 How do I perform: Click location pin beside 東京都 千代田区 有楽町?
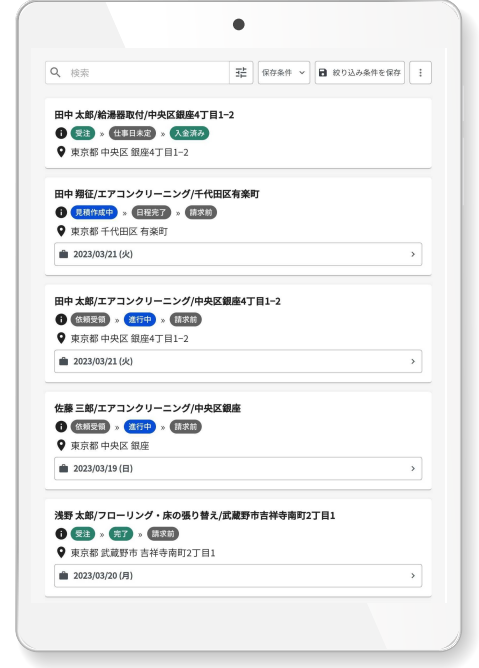(61, 231)
